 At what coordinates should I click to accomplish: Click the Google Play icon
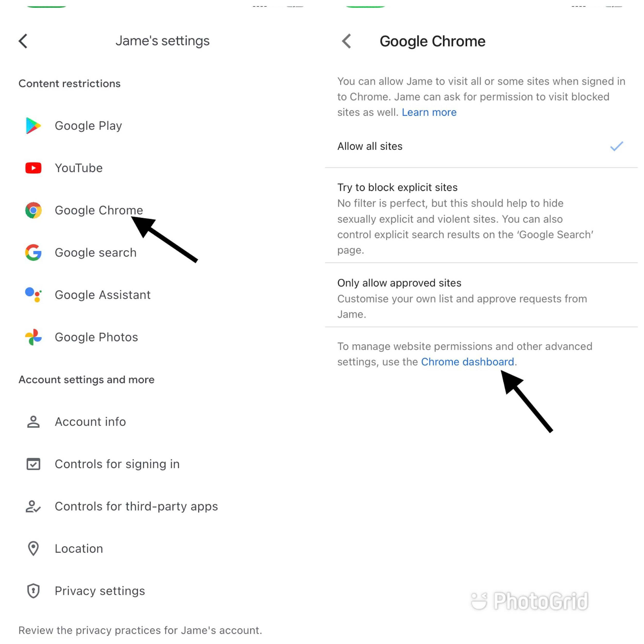[33, 125]
